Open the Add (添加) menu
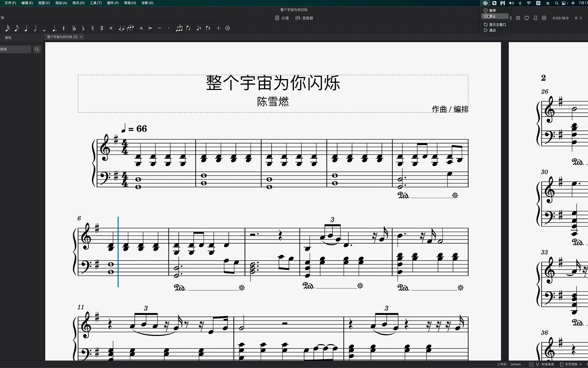This screenshot has width=588, height=368. coord(61,3)
